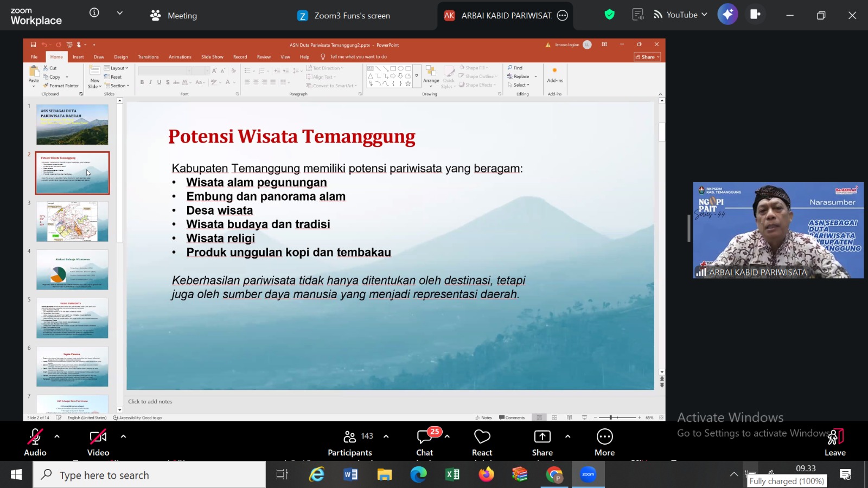Click the Fit slide to window icon

point(661,418)
